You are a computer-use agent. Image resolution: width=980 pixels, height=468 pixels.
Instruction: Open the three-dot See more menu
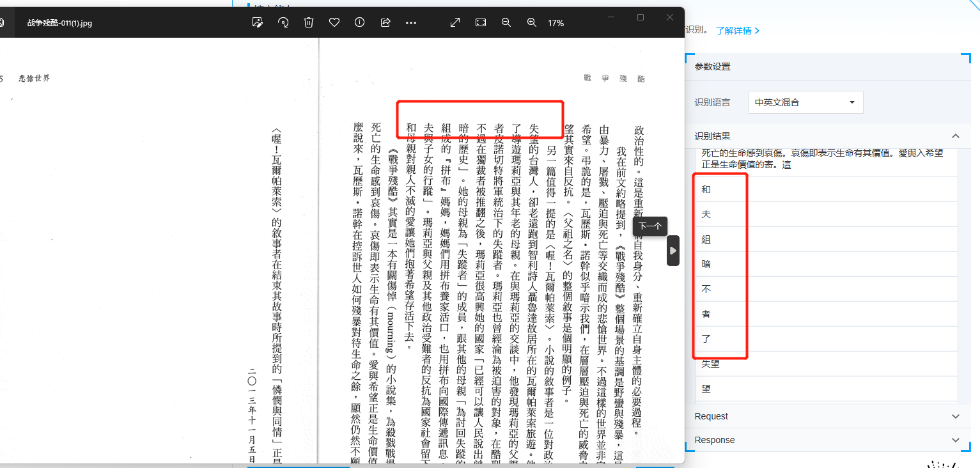pyautogui.click(x=411, y=22)
